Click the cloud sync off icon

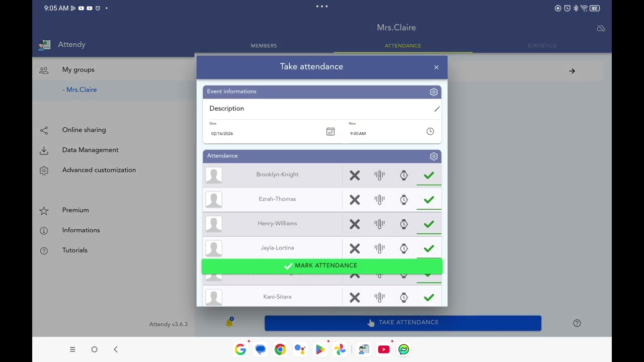[601, 29]
